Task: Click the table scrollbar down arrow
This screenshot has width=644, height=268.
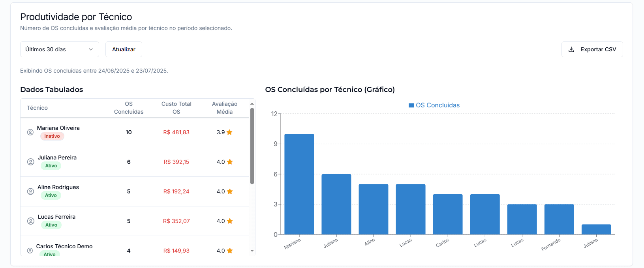Action: 252,251
